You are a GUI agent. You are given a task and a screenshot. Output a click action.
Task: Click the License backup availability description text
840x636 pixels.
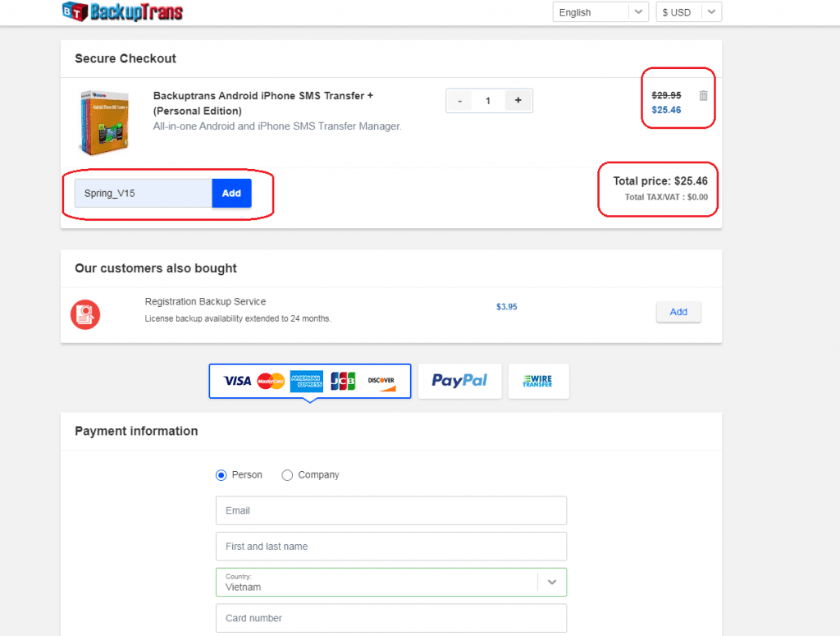pyautogui.click(x=238, y=318)
